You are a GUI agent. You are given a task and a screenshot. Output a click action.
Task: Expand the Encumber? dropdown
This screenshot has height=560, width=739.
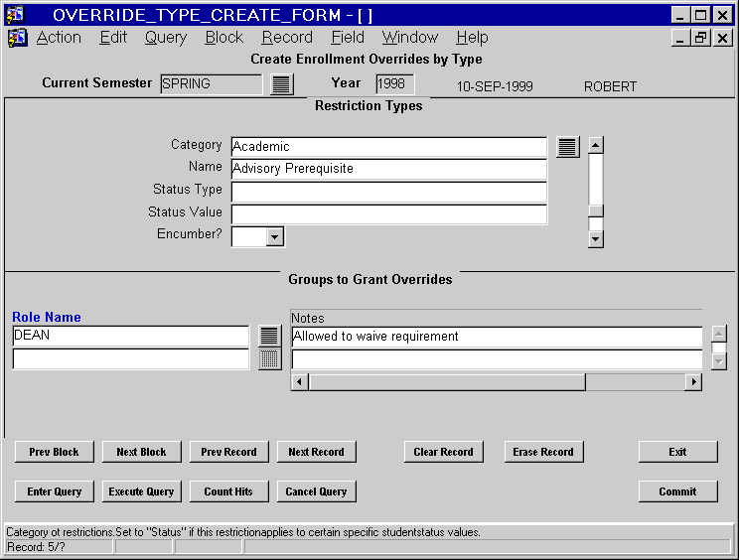[275, 236]
